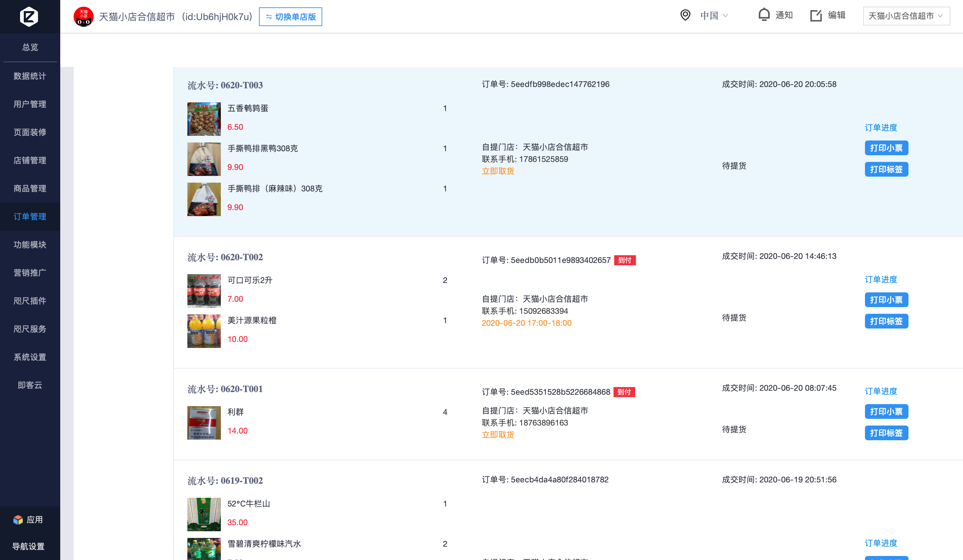
Task: Expand the 中国 region dropdown
Action: coord(714,16)
